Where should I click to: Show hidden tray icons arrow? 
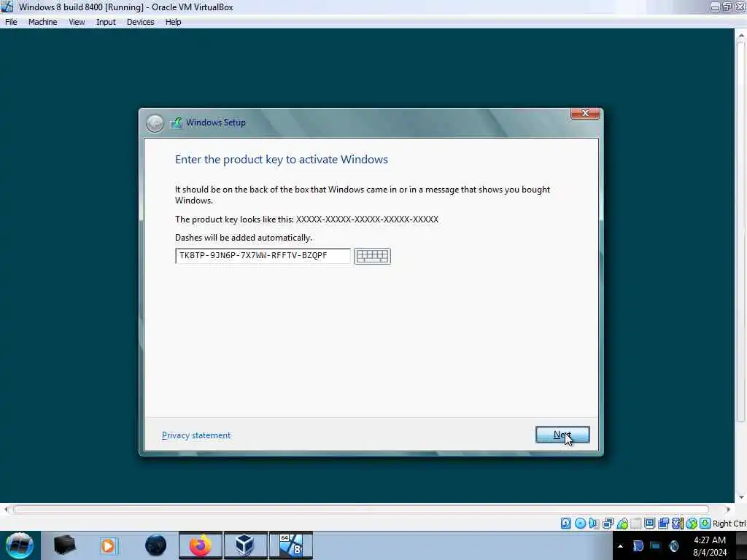[x=620, y=546]
